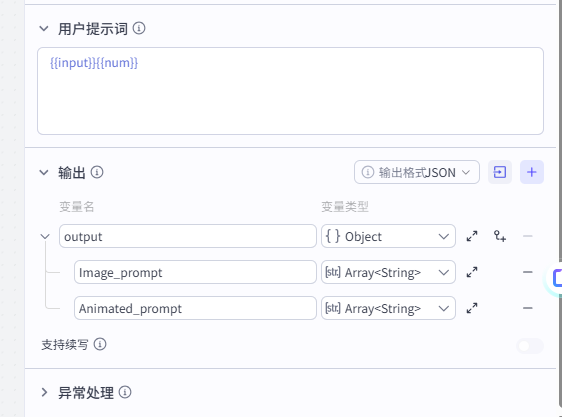Click info icon next to 支持续写
The width and height of the screenshot is (562, 417).
[x=100, y=344]
